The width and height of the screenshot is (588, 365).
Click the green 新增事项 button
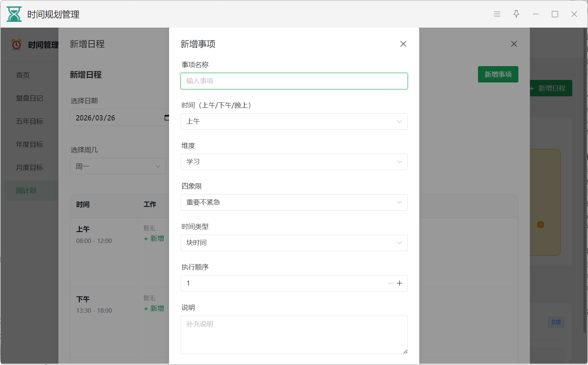(498, 74)
